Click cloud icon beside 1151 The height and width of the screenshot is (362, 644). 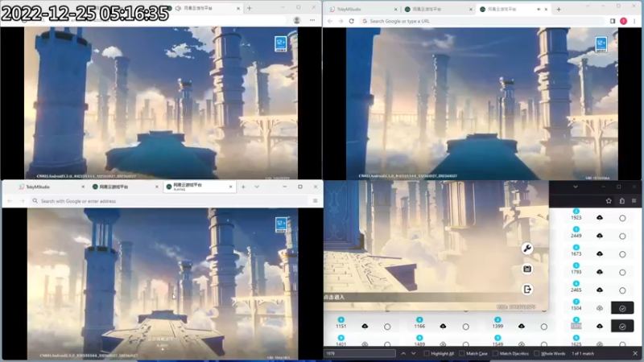(365, 326)
